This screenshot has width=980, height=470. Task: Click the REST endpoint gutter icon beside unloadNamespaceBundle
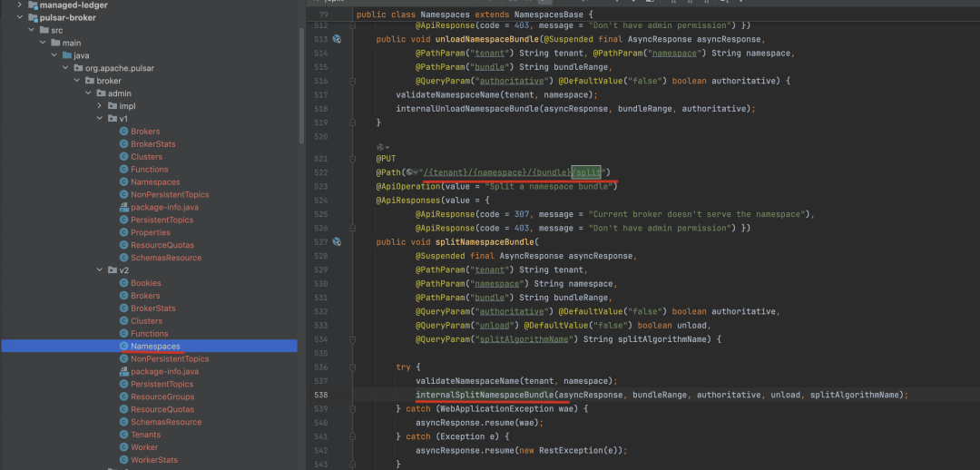(337, 39)
